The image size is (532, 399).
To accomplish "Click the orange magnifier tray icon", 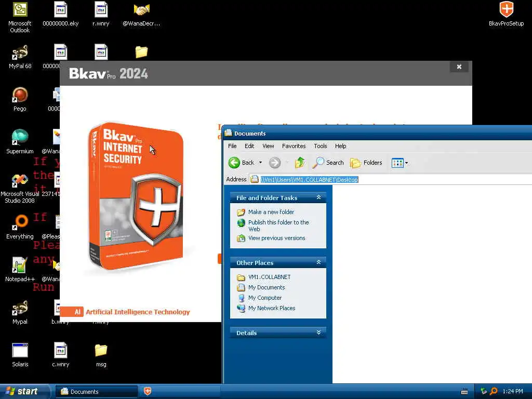I will (x=494, y=392).
